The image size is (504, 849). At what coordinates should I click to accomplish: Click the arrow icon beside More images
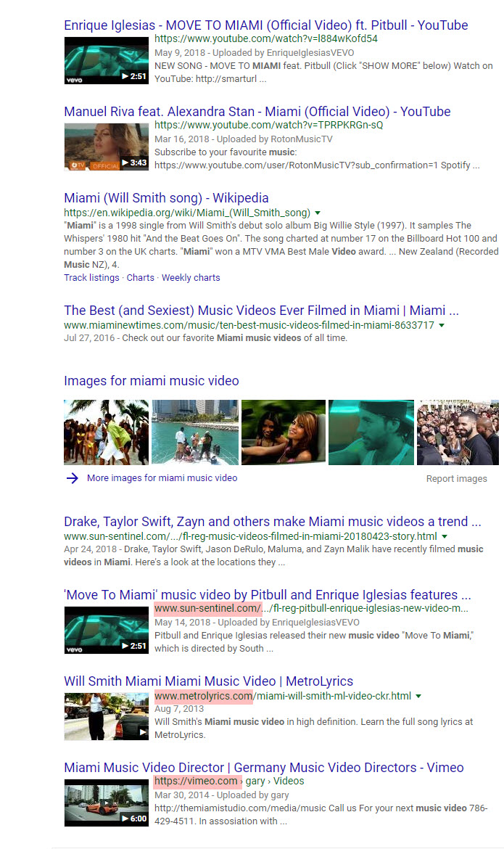tap(72, 478)
